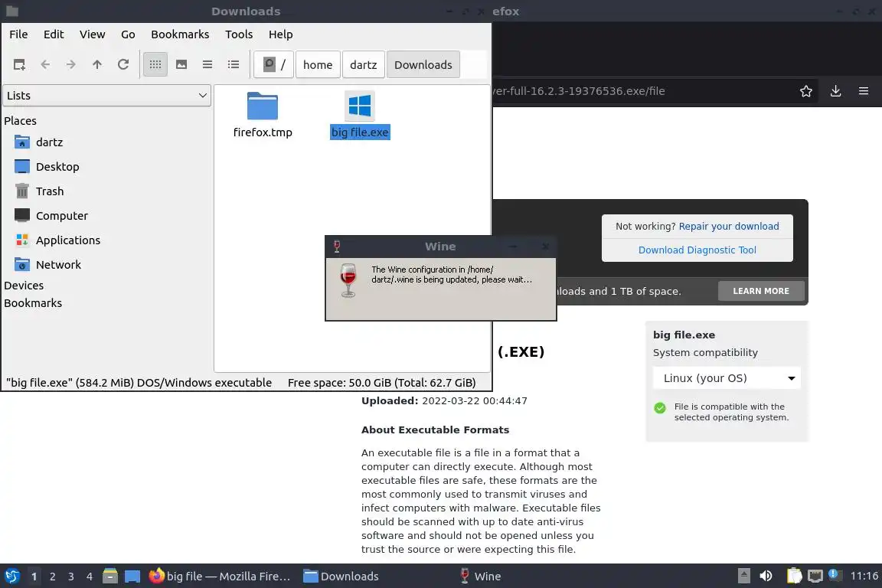Click the Wine dialog title bar icon

(x=337, y=247)
